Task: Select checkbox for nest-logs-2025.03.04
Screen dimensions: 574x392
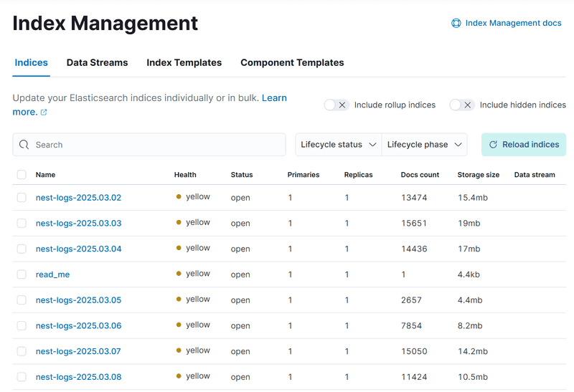Action: (x=22, y=249)
